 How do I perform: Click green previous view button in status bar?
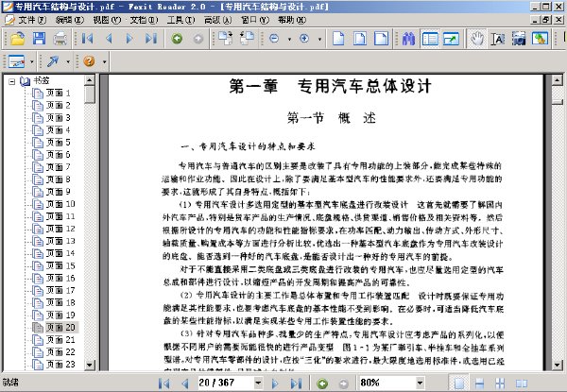(322, 383)
